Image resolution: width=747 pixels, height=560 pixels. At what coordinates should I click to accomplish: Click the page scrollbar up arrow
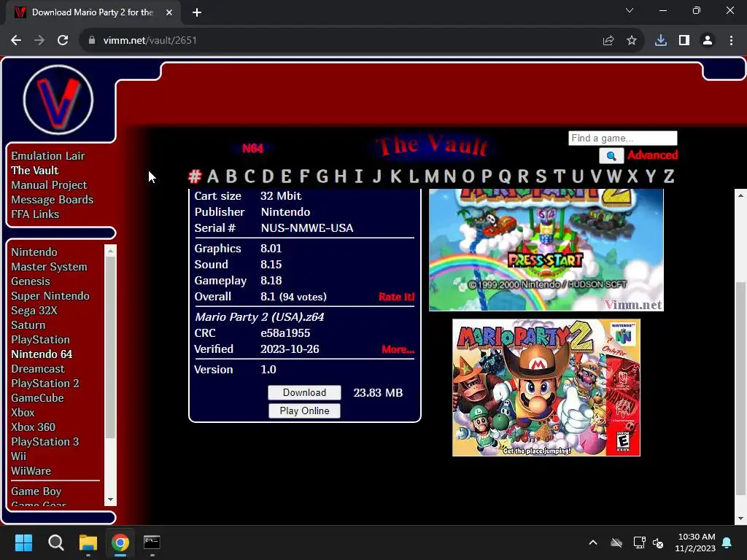tap(741, 195)
